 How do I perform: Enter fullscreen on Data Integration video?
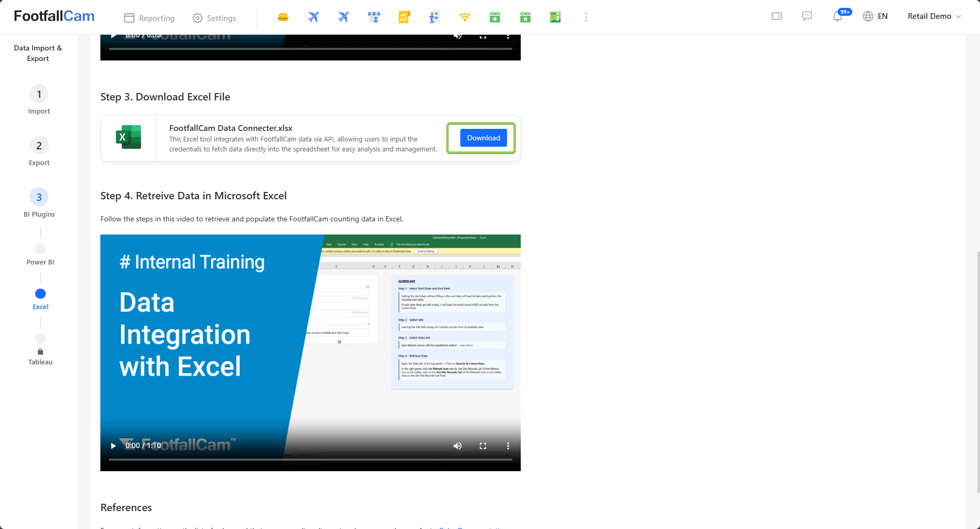click(x=483, y=446)
